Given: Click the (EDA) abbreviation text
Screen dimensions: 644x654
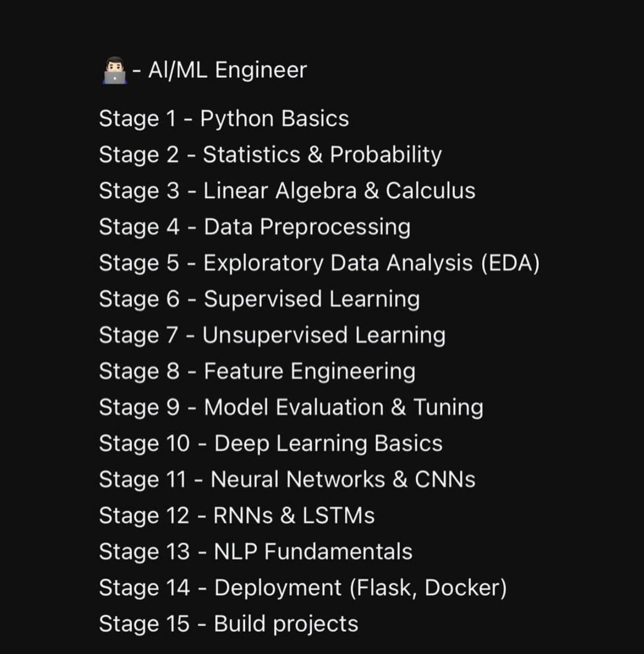Looking at the screenshot, I should pyautogui.click(x=510, y=263).
